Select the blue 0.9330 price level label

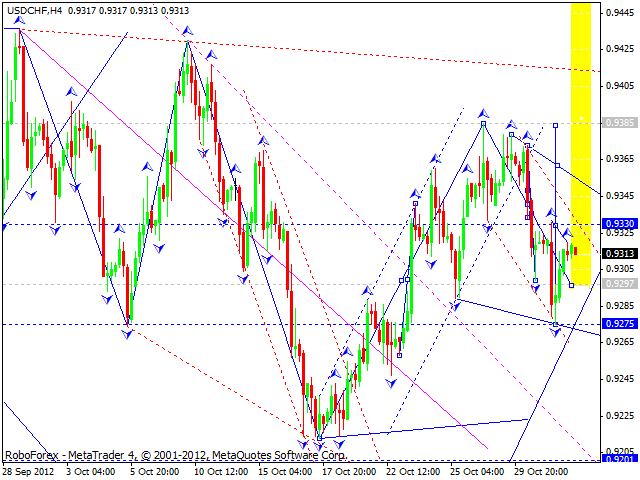pyautogui.click(x=618, y=224)
